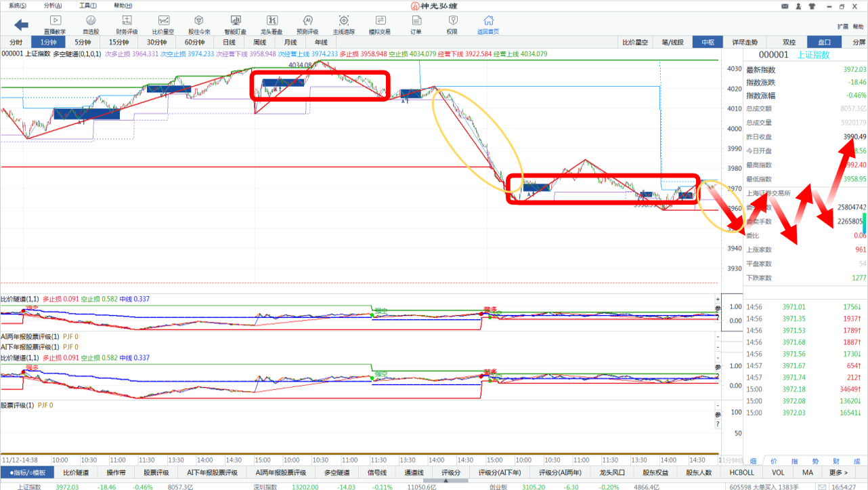
Task: Open the mail envelope icon in title bar
Action: point(785,6)
